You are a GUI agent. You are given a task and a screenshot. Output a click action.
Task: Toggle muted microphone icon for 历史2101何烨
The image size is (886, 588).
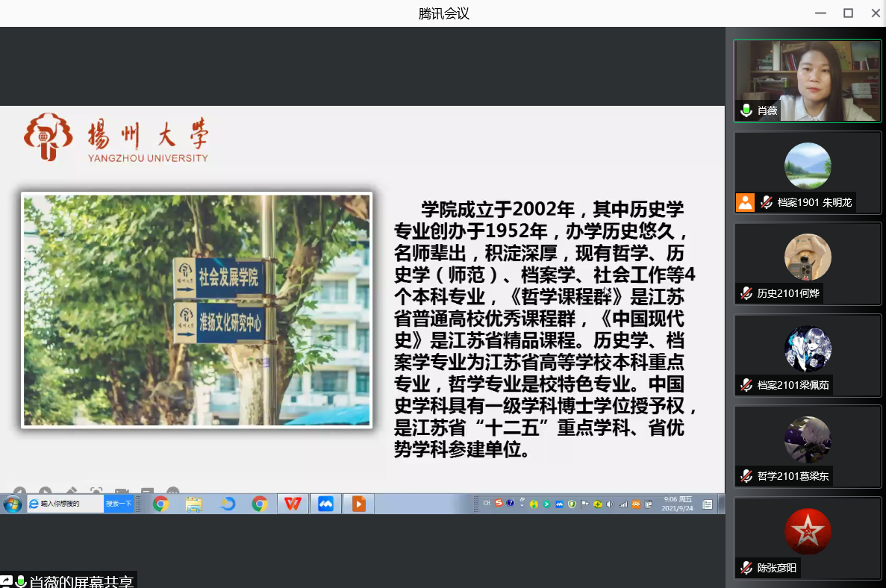pyautogui.click(x=746, y=293)
